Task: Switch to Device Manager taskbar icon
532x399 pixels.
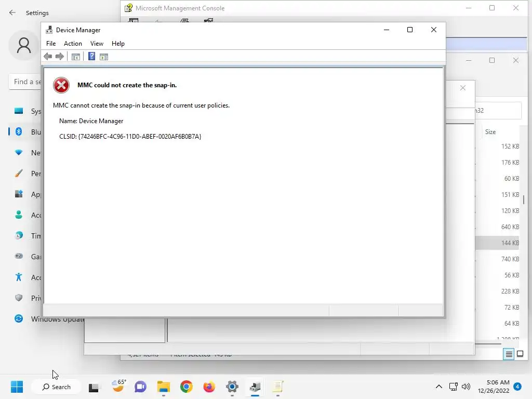Action: [255, 387]
